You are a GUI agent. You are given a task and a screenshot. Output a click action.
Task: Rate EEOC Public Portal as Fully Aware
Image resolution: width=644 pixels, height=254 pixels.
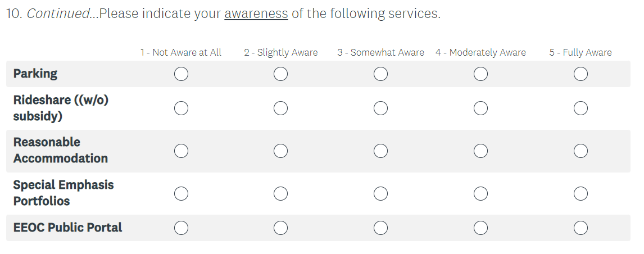click(x=580, y=228)
